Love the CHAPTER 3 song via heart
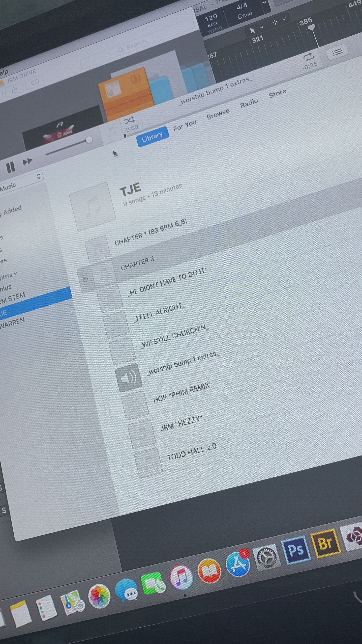This screenshot has width=362, height=644. point(85,280)
